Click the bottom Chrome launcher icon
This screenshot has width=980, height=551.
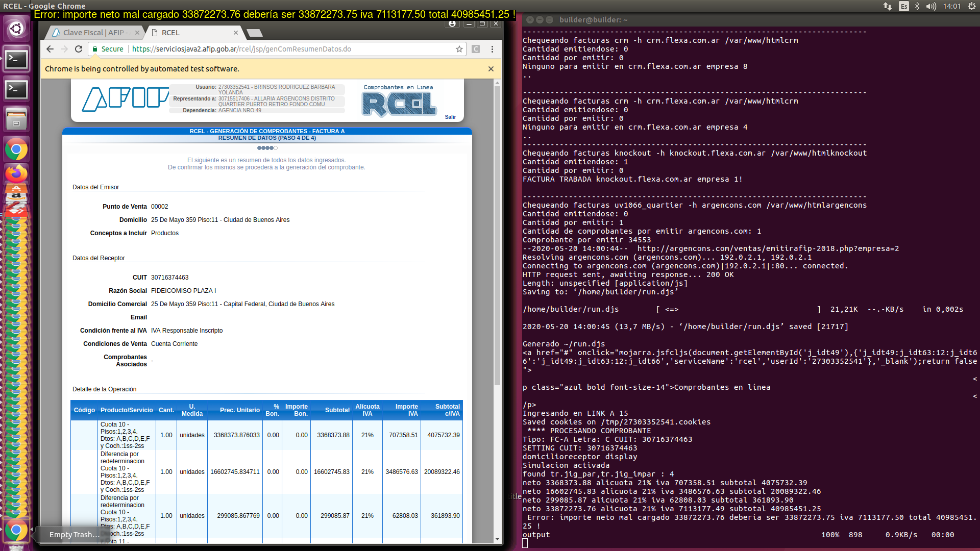coord(16,531)
